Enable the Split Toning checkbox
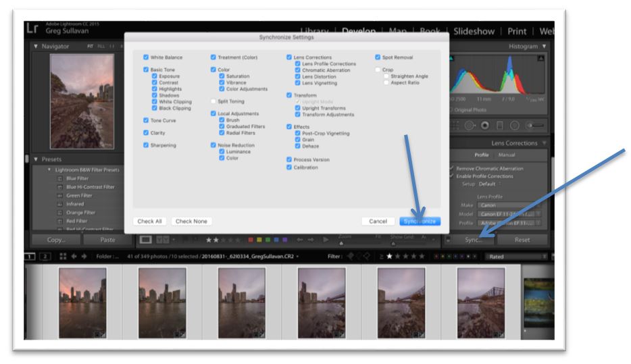The width and height of the screenshot is (631, 364). (214, 101)
